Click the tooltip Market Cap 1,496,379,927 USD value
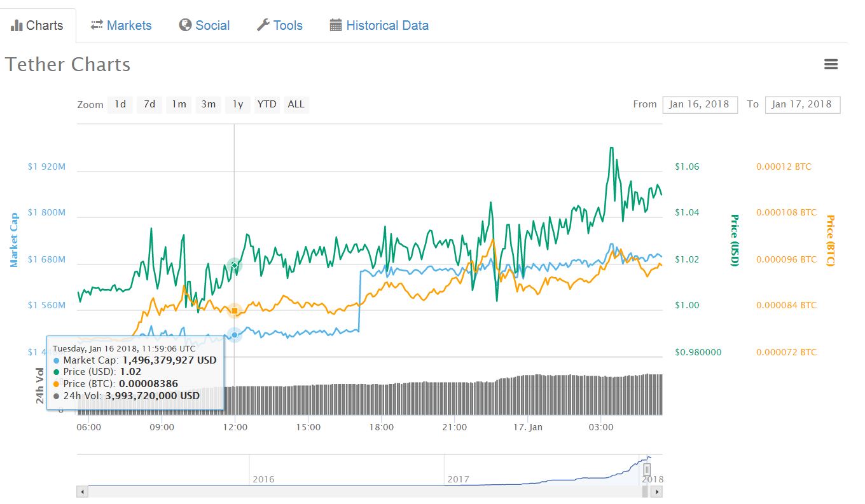This screenshot has height=504, width=865. tap(169, 360)
